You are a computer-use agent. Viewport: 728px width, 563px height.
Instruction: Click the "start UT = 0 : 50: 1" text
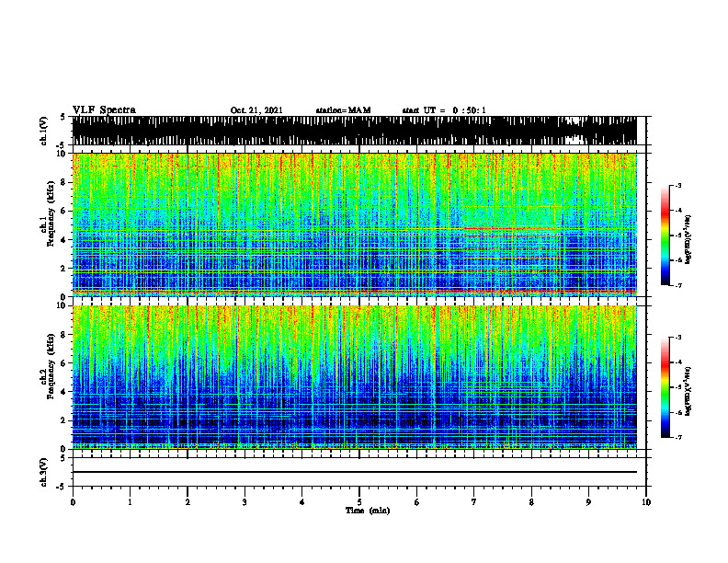(444, 110)
